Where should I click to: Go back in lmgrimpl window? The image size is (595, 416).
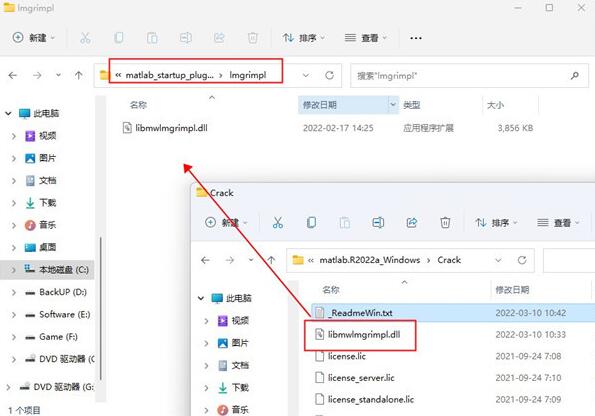click(x=13, y=75)
